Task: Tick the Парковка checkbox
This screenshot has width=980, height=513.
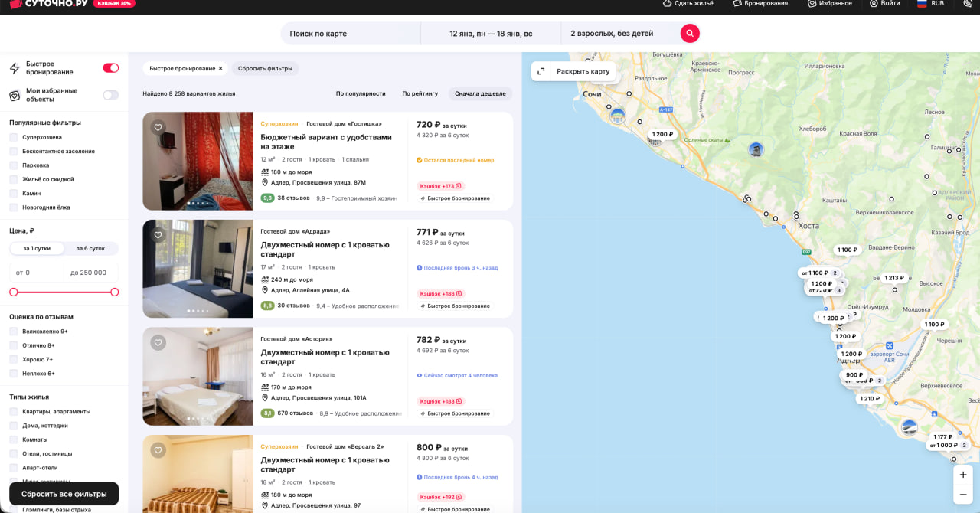Action: (x=14, y=165)
